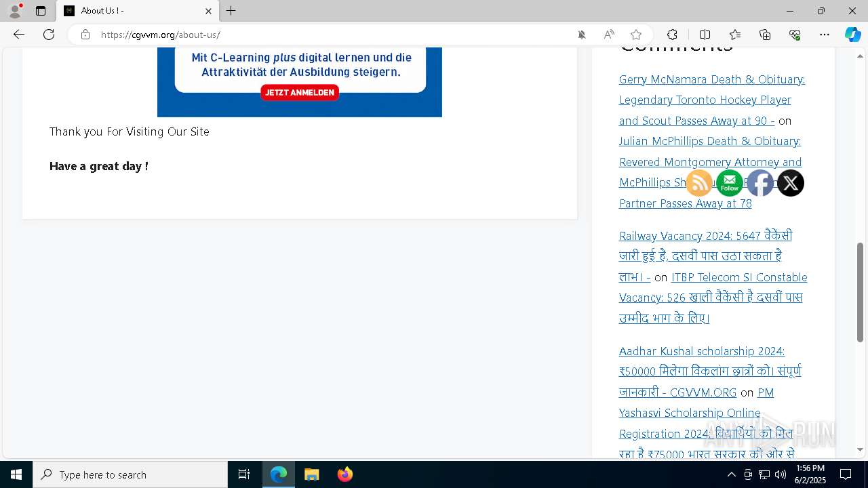
Task: Open volume control tray icon
Action: (x=781, y=474)
